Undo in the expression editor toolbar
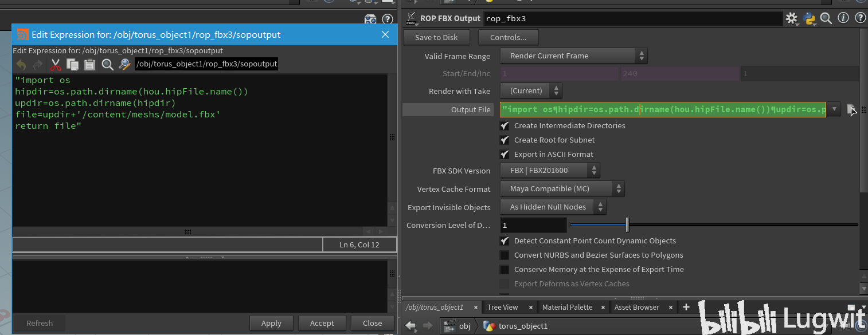This screenshot has width=868, height=335. coord(21,65)
